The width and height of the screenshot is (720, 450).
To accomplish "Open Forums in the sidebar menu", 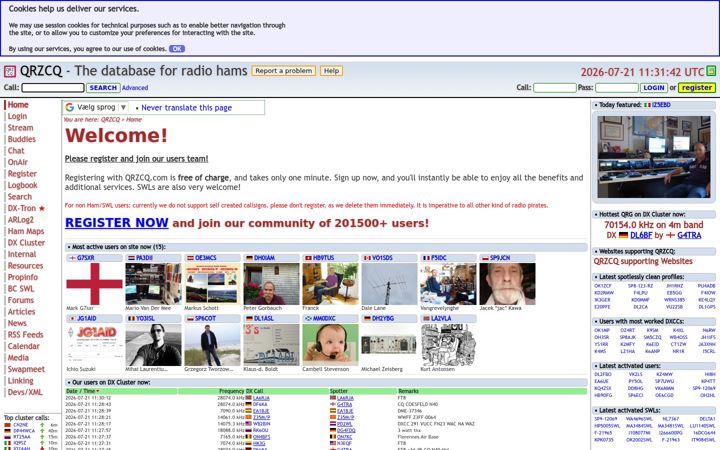I will click(x=21, y=300).
